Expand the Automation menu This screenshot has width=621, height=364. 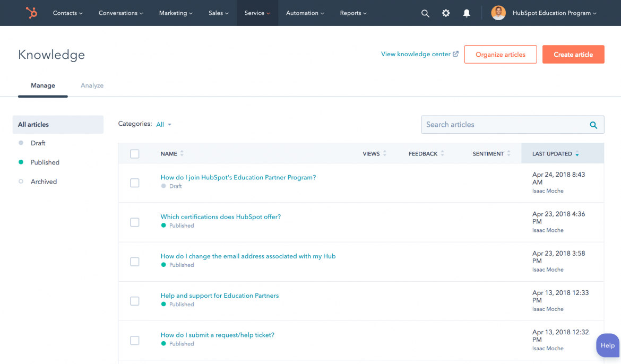click(x=304, y=13)
